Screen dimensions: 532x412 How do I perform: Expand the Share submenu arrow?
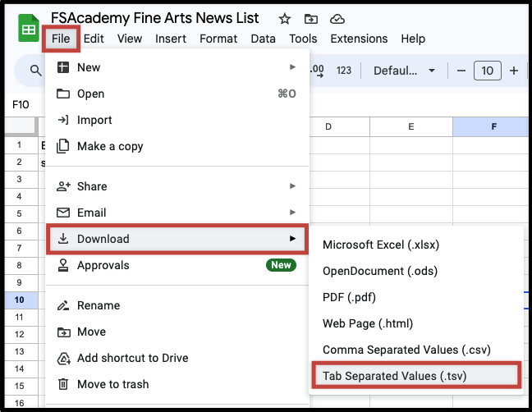point(292,185)
